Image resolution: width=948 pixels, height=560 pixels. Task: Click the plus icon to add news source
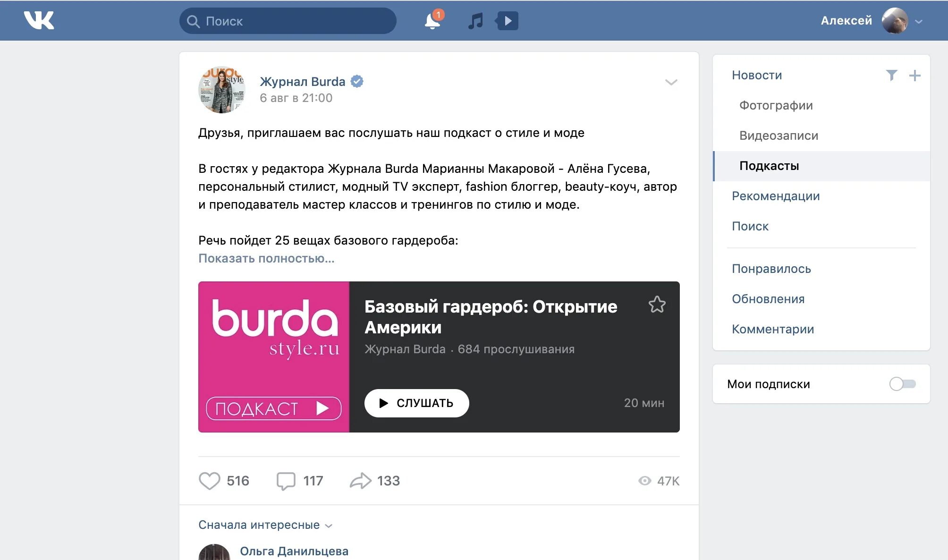(915, 75)
